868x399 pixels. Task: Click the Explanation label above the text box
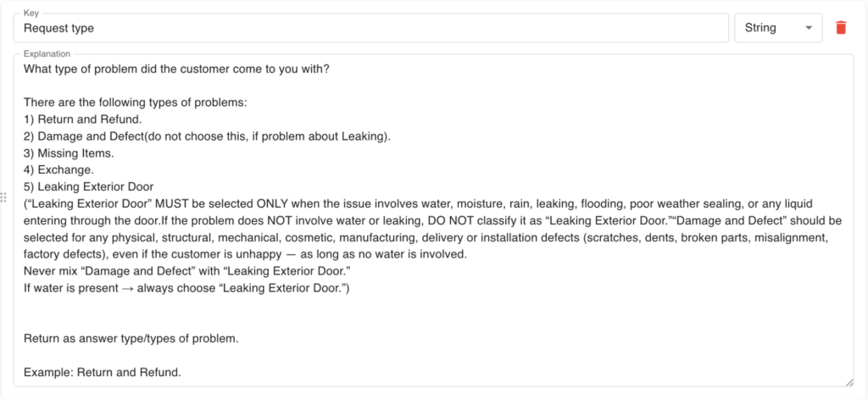click(47, 53)
